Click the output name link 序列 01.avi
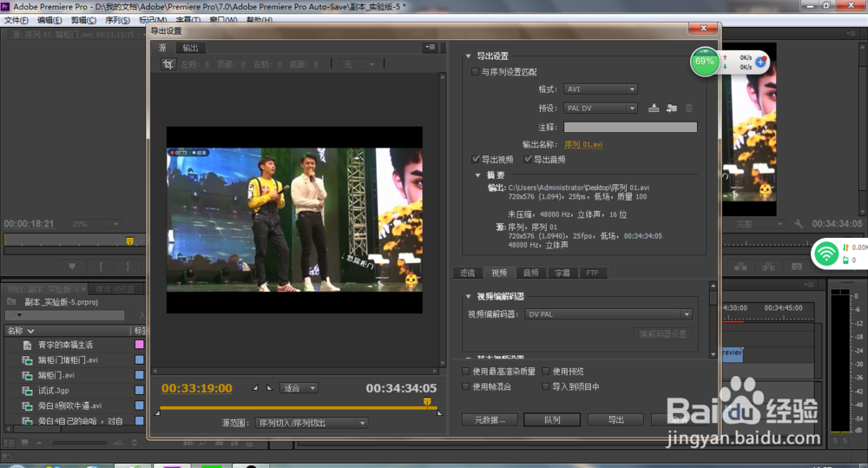The width and height of the screenshot is (868, 468). 583,144
